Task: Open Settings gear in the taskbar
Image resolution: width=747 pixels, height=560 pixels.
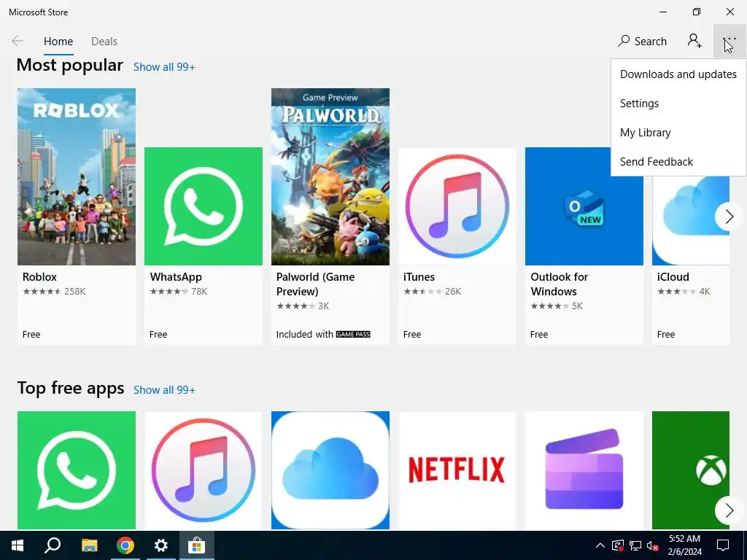Action: 161,545
